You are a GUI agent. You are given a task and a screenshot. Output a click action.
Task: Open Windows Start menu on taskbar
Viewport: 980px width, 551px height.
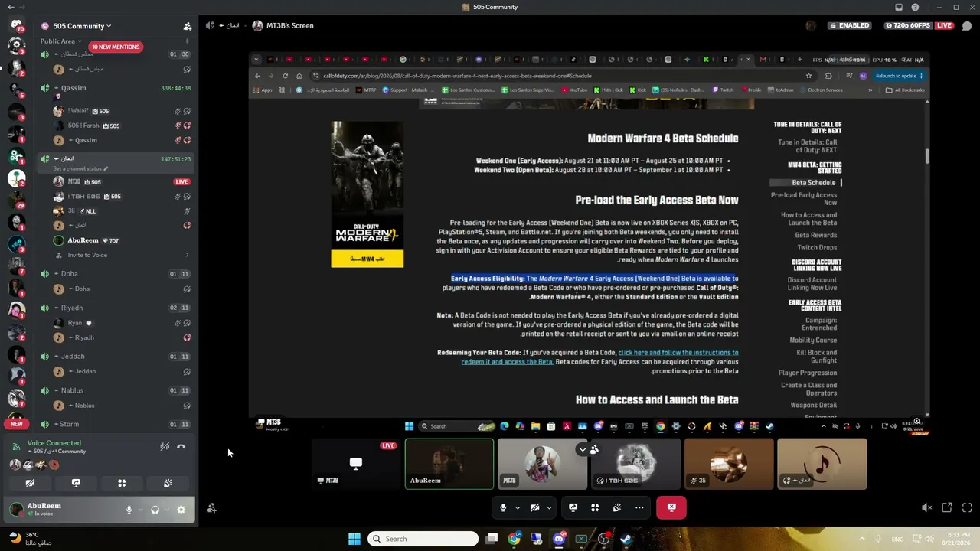[354, 539]
